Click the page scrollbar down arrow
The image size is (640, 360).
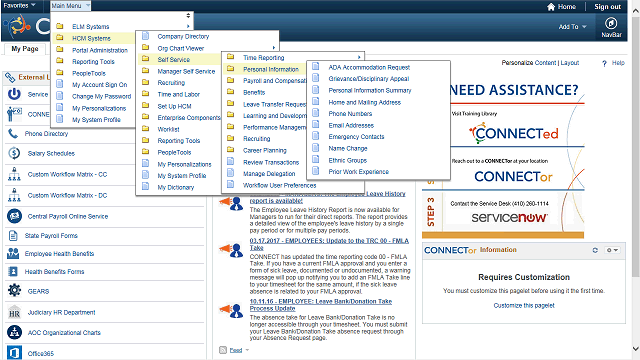click(636, 349)
